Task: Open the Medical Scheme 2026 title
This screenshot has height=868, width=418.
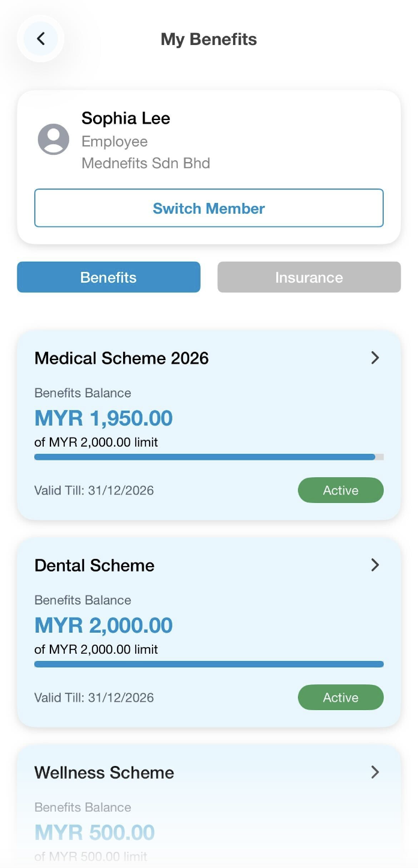Action: pos(121,358)
